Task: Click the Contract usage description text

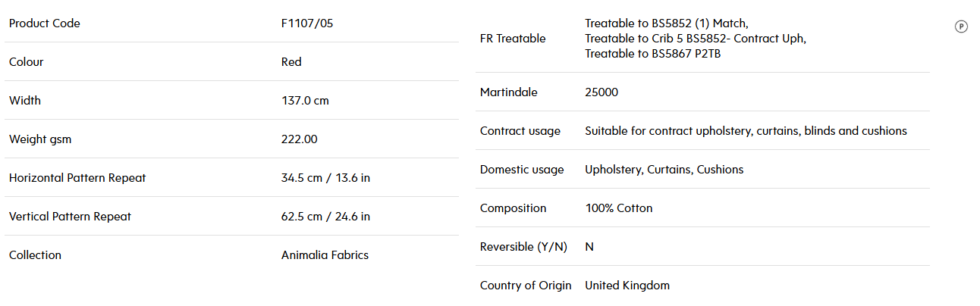Action: (746, 131)
